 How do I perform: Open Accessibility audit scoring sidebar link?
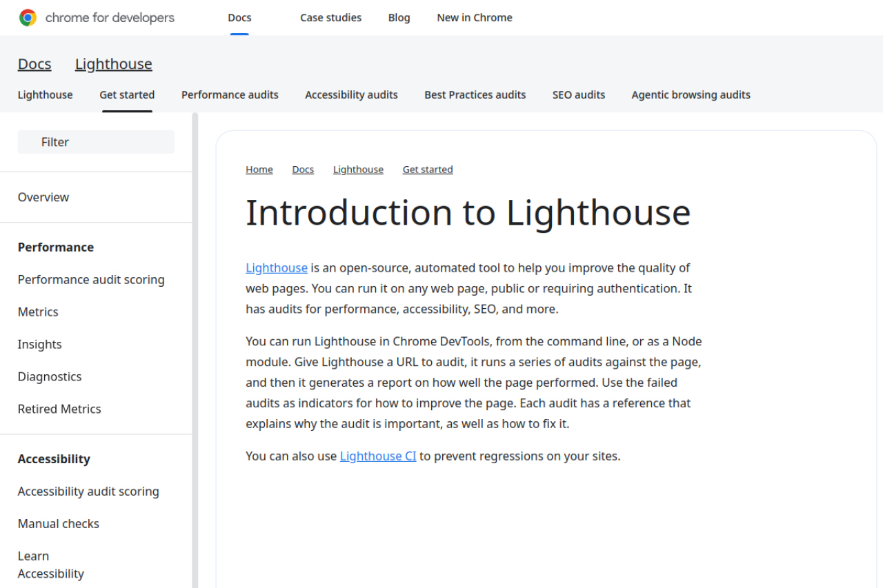pos(88,491)
